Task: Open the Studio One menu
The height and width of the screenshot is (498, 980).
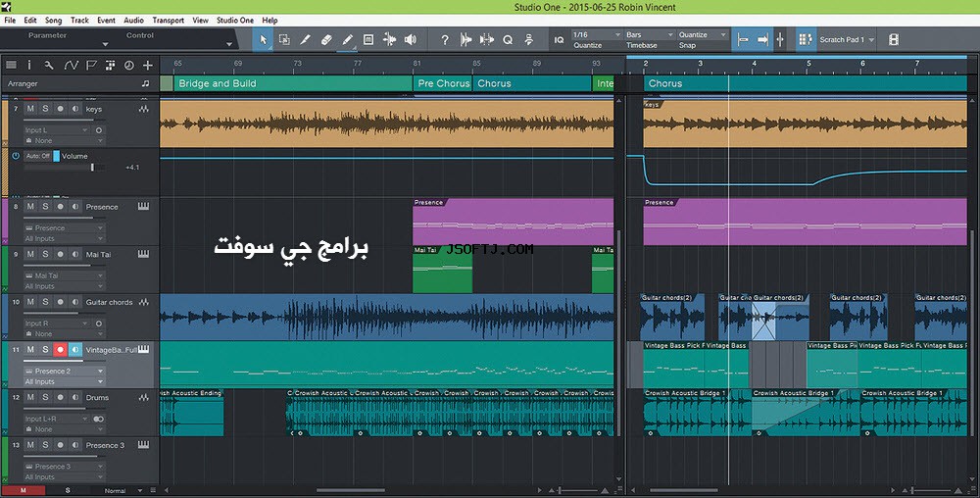Action: click(x=235, y=20)
